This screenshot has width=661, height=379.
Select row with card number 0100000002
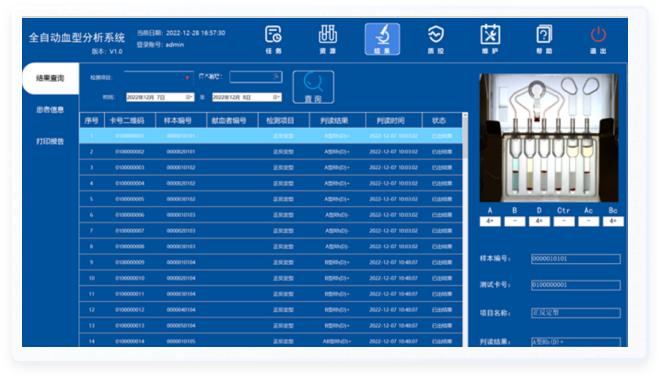click(x=271, y=152)
